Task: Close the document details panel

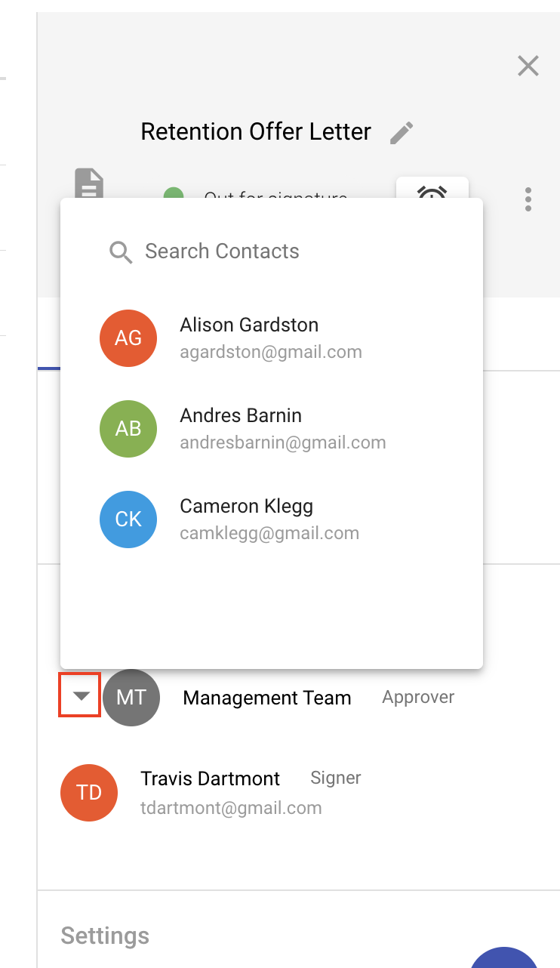Action: click(x=528, y=66)
